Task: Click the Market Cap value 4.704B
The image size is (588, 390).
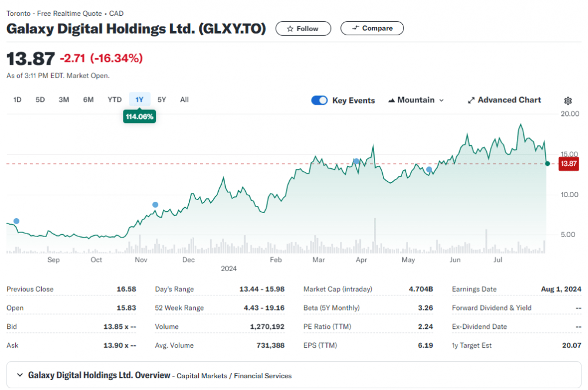Action: [x=421, y=289]
